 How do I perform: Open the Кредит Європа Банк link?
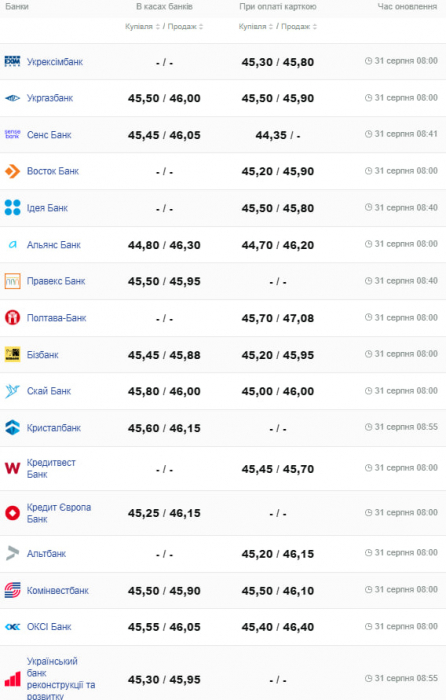58,513
